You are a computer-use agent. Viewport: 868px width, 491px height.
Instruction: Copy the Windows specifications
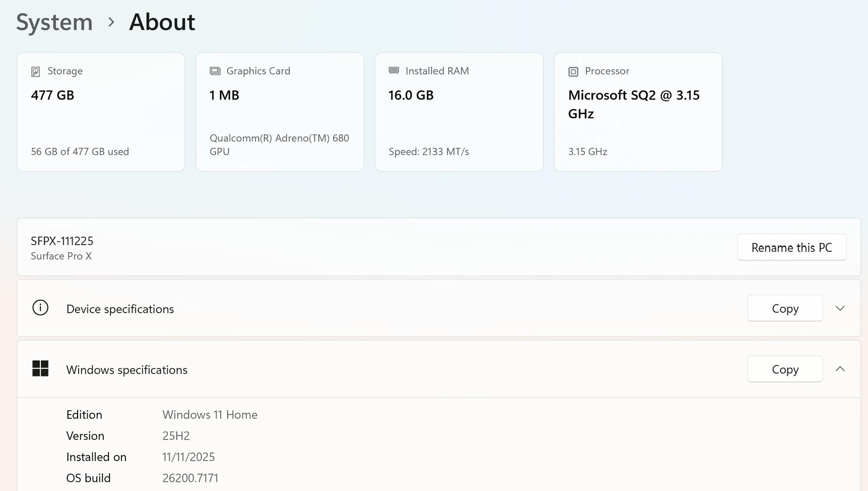point(784,369)
